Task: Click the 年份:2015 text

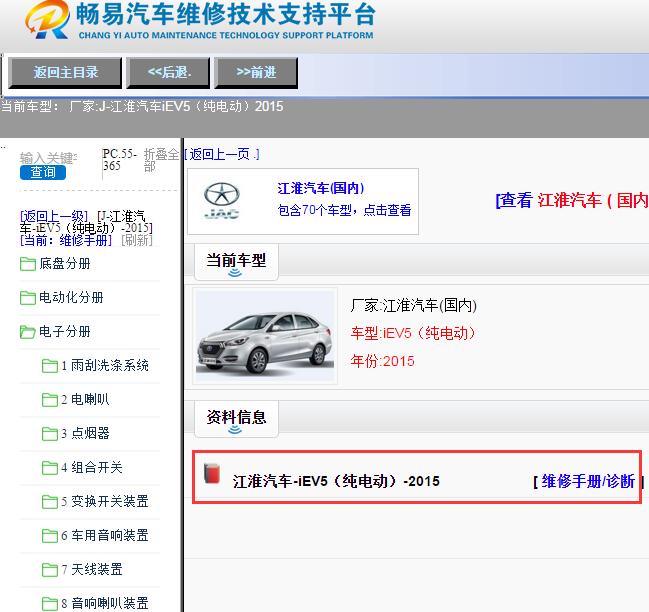Action: tap(382, 361)
